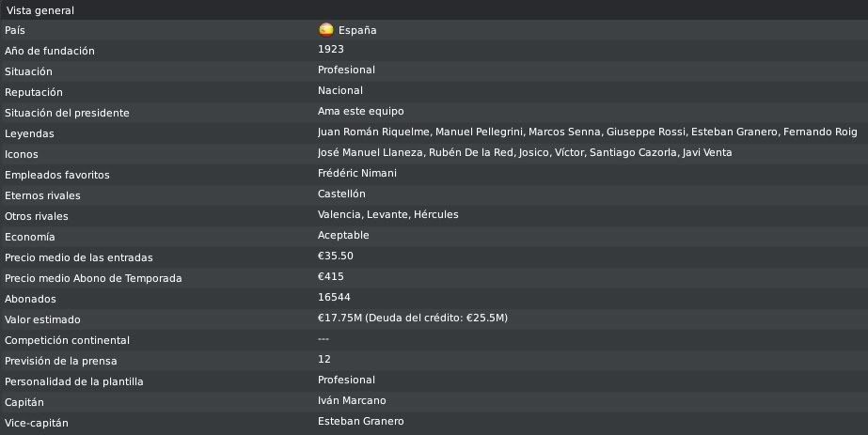This screenshot has width=868, height=435.
Task: Click the Ama este equipo status
Action: click(360, 111)
